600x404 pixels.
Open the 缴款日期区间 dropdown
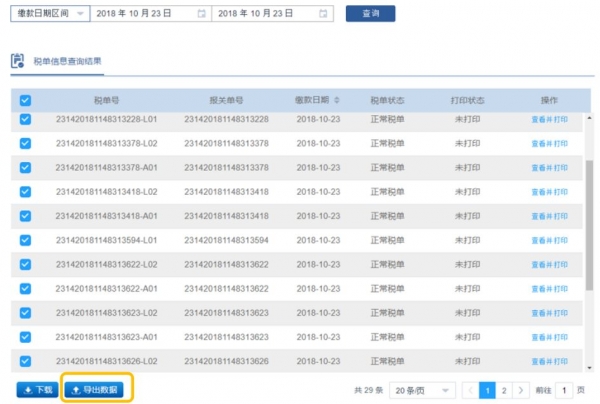pos(49,14)
